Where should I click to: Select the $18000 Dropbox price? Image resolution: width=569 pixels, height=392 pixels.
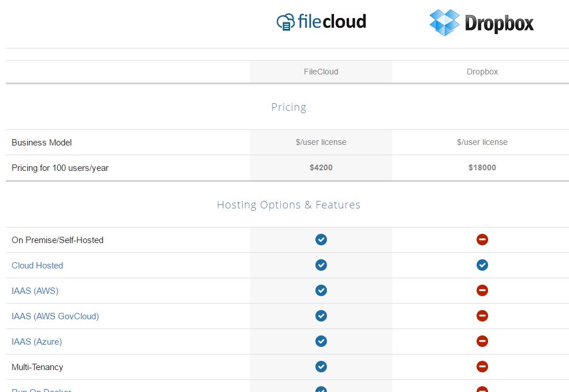click(482, 167)
